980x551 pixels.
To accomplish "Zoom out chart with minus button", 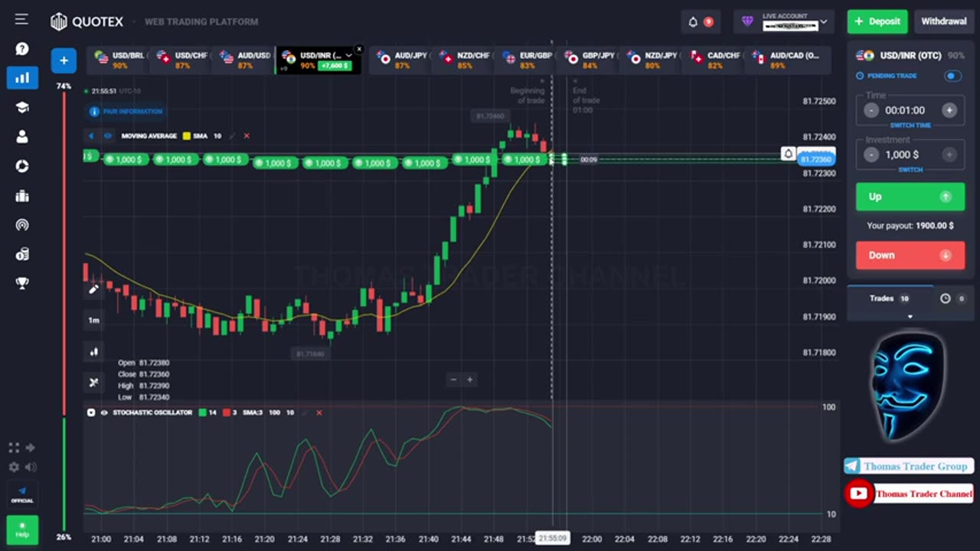I will click(453, 380).
